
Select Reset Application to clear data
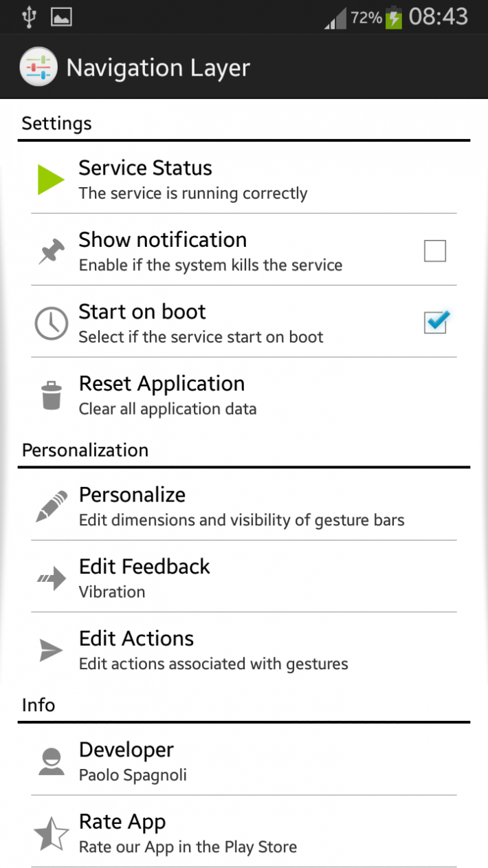point(244,394)
